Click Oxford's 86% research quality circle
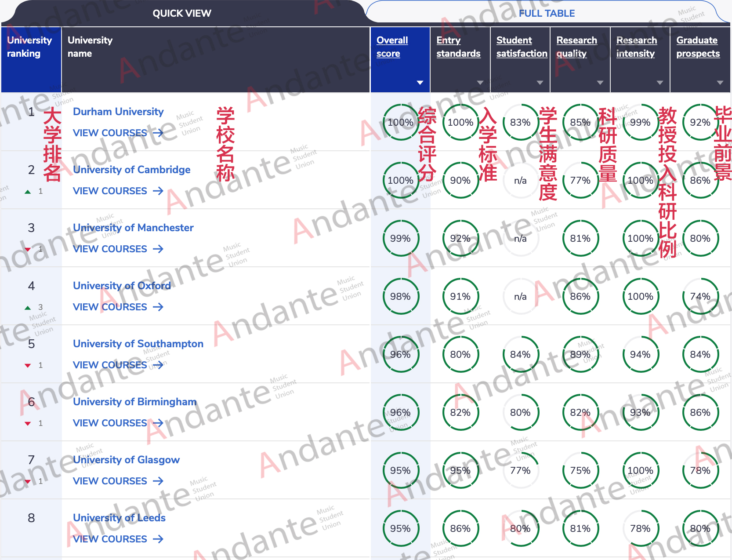732x560 pixels. [x=580, y=296]
